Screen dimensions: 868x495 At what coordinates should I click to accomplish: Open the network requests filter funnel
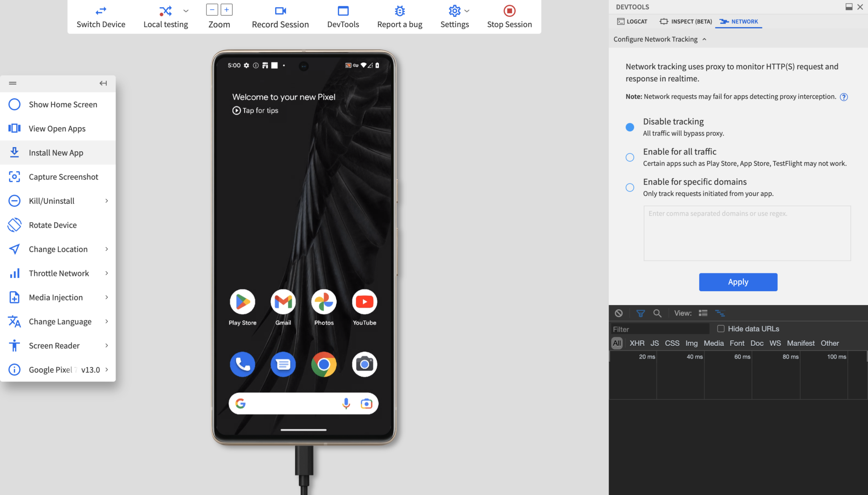pos(640,313)
